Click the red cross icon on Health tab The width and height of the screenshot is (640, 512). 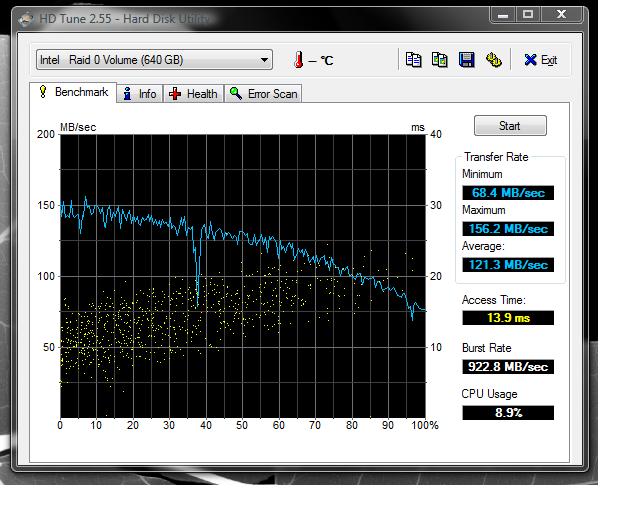coord(175,93)
